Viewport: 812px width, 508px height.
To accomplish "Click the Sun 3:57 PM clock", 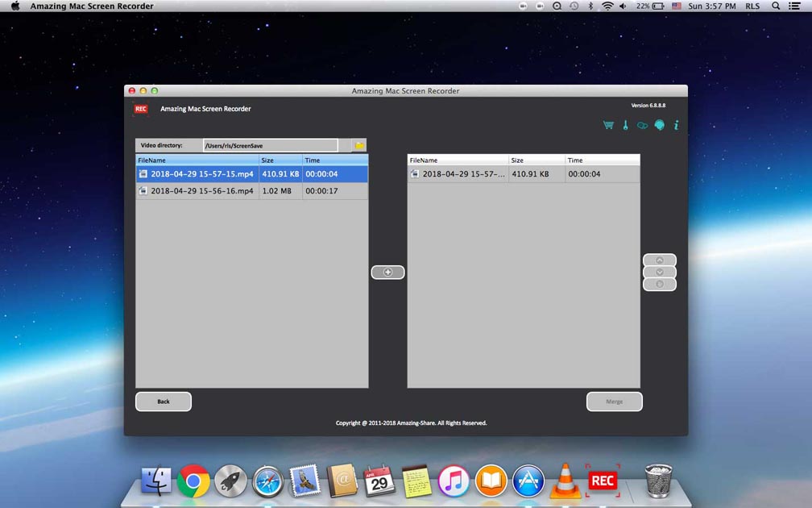I will (x=711, y=6).
